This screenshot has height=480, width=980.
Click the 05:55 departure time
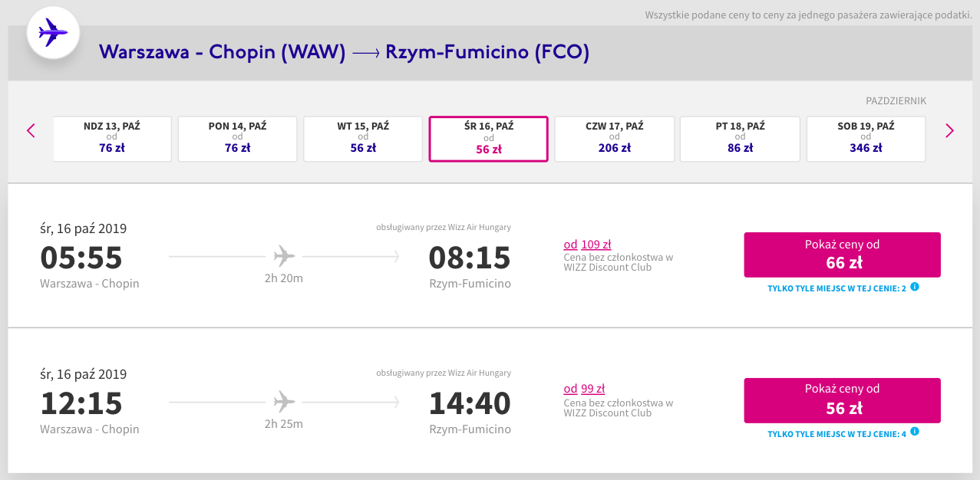pos(81,258)
